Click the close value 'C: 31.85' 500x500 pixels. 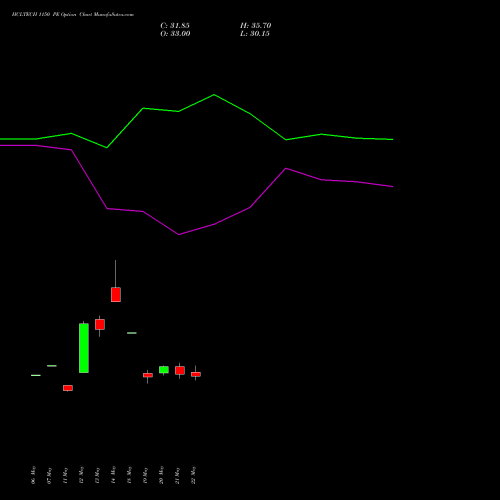pyautogui.click(x=175, y=26)
